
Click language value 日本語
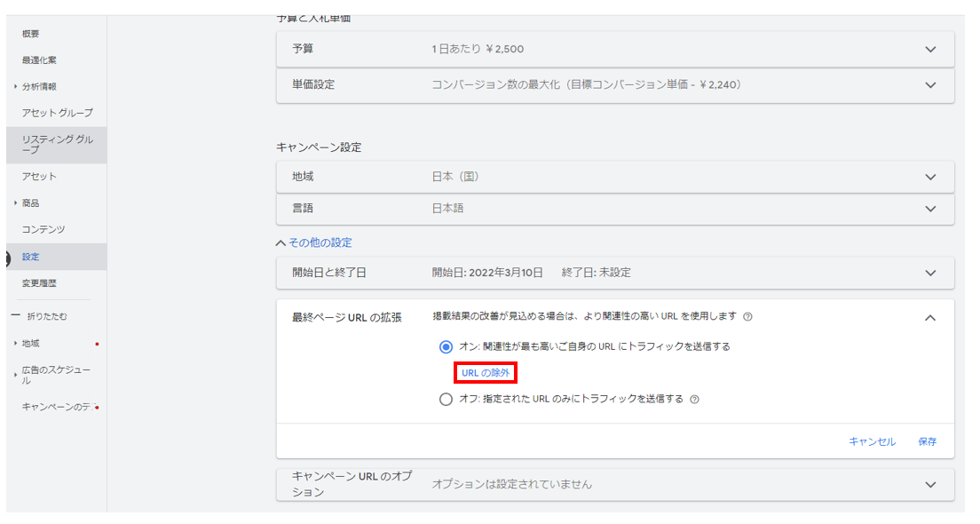[447, 209]
